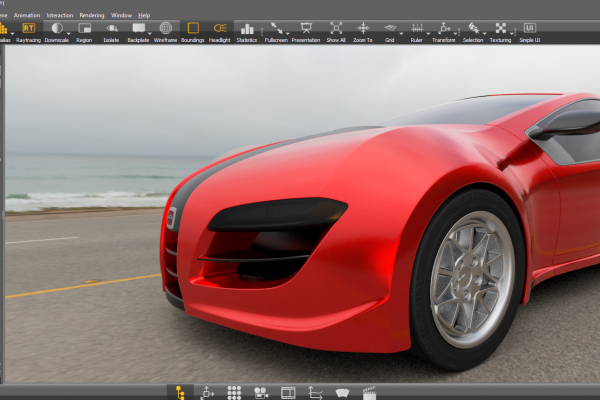Open the Rendering menu
Image resolution: width=600 pixels, height=400 pixels.
pyautogui.click(x=91, y=16)
